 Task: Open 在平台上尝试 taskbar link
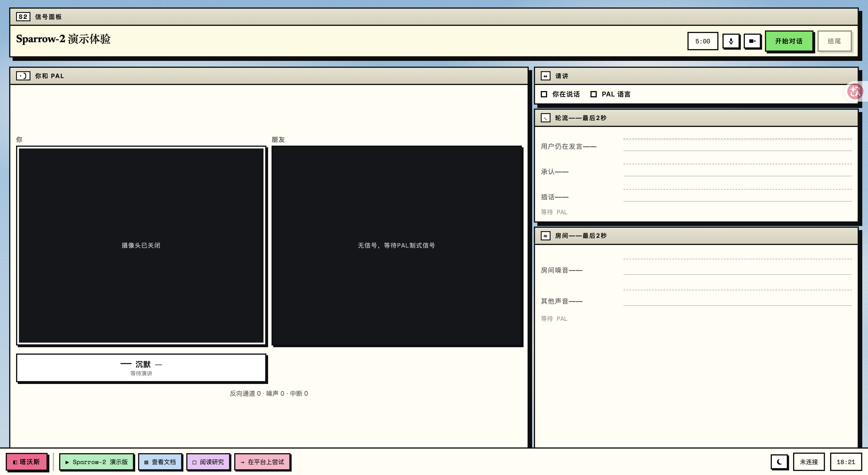[x=262, y=462]
